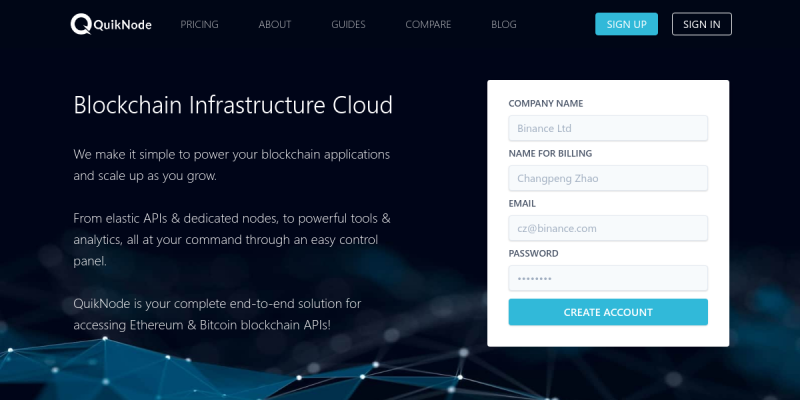Image resolution: width=800 pixels, height=400 pixels.
Task: Click the Name for Billing label
Action: [550, 153]
